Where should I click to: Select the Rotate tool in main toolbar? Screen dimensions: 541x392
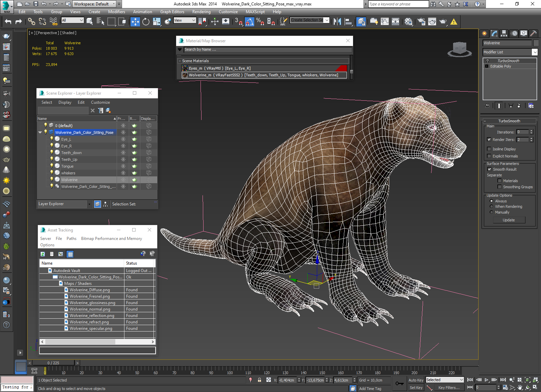click(146, 22)
